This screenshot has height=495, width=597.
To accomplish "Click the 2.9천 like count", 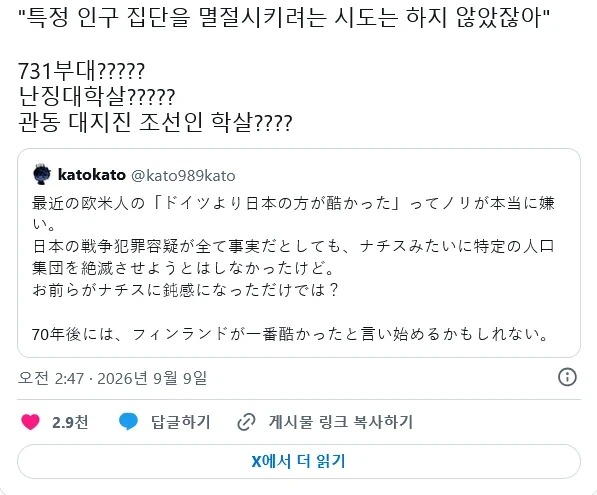I will pyautogui.click(x=70, y=422).
